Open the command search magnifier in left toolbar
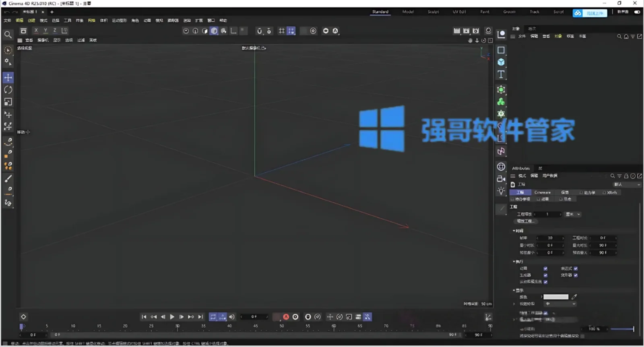This screenshot has width=644, height=347. 8,35
